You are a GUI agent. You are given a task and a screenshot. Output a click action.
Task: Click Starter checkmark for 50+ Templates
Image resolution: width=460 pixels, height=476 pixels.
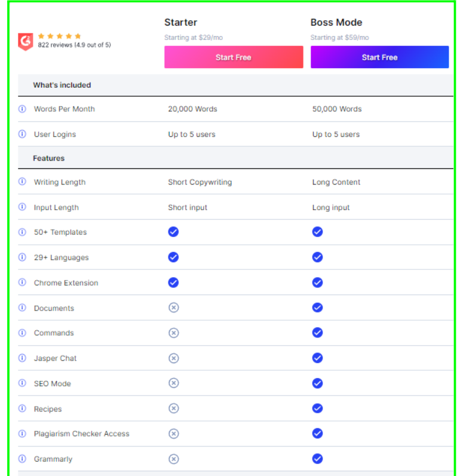[173, 232]
